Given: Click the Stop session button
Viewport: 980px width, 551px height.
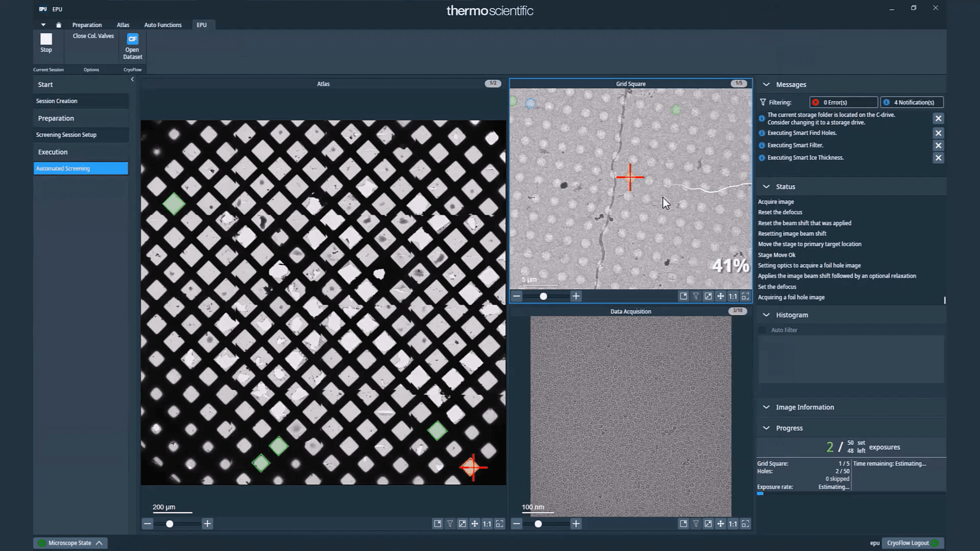Looking at the screenshot, I should pos(46,43).
